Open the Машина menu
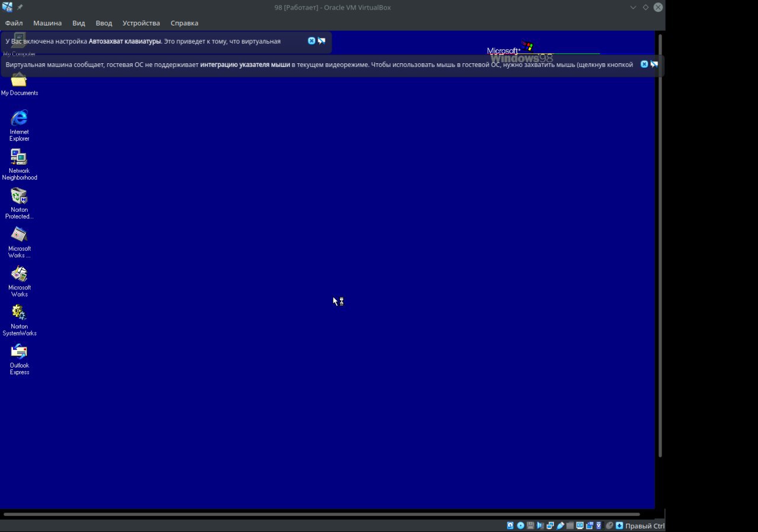Screen dimensions: 758x532 pos(47,23)
